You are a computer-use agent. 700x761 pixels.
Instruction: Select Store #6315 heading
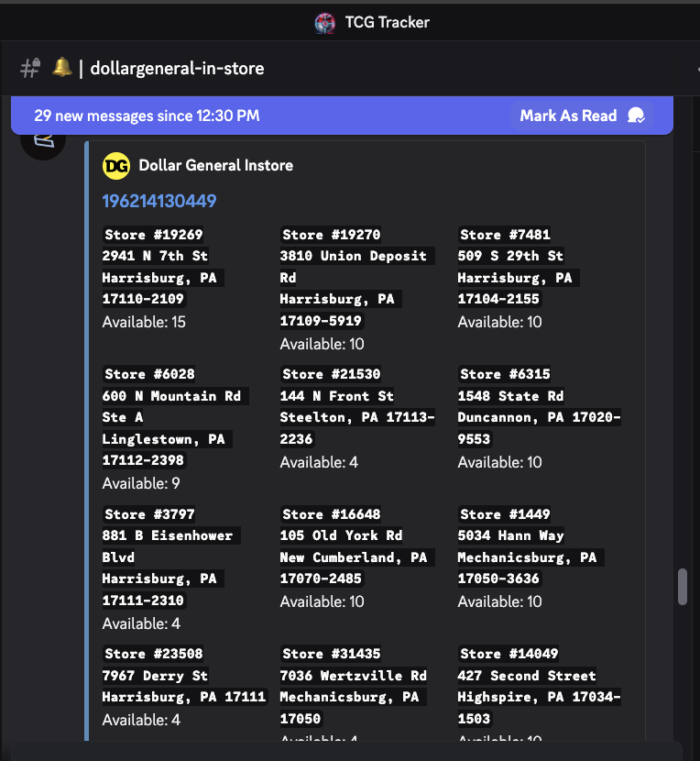point(505,374)
